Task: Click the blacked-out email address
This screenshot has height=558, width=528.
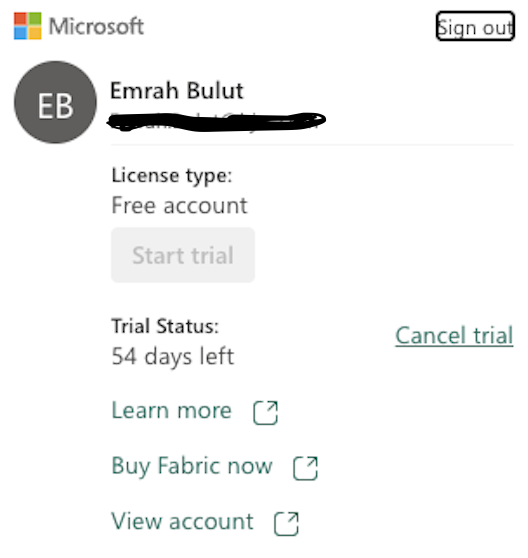Action: pos(216,122)
